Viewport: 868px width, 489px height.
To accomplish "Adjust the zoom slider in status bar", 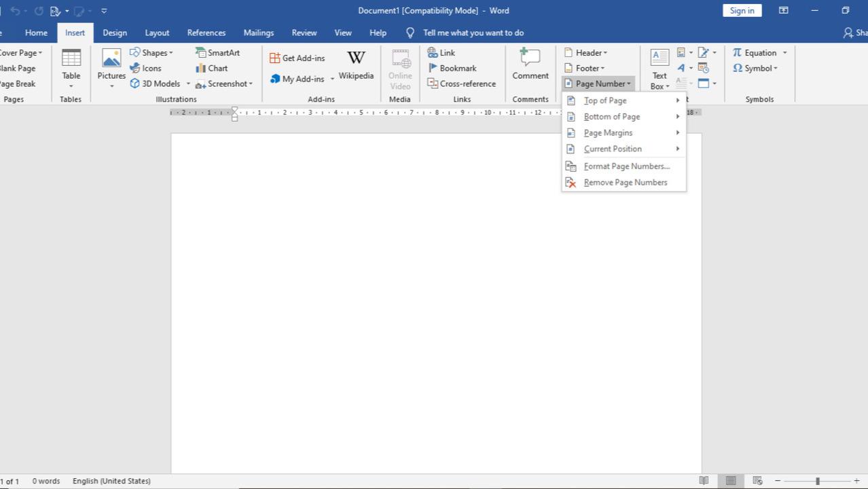I will coord(818,481).
